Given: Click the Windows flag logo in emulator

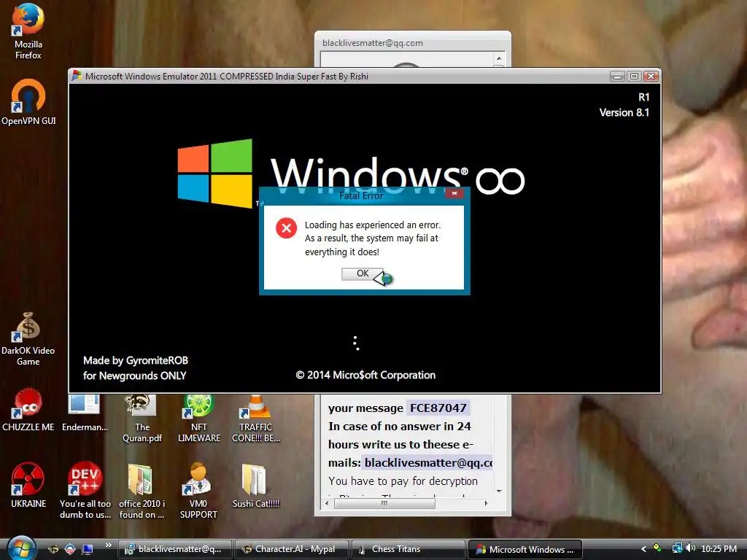Looking at the screenshot, I should tap(215, 174).
